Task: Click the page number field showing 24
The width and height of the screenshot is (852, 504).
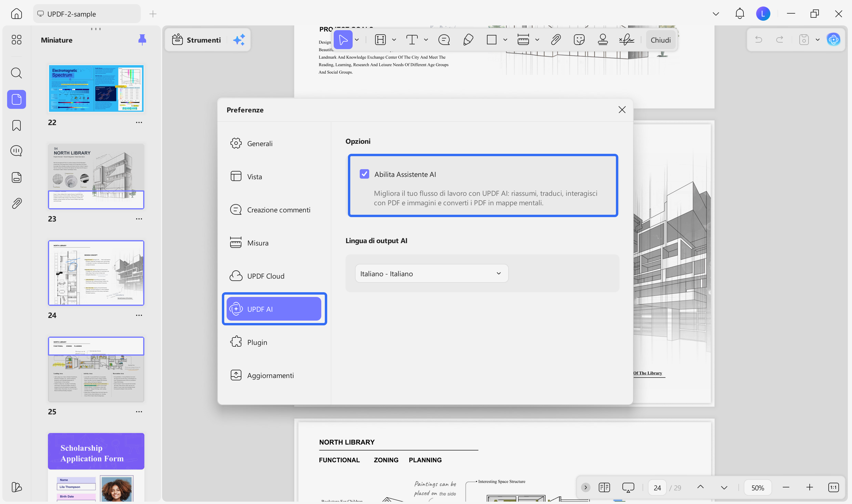Action: 657,488
